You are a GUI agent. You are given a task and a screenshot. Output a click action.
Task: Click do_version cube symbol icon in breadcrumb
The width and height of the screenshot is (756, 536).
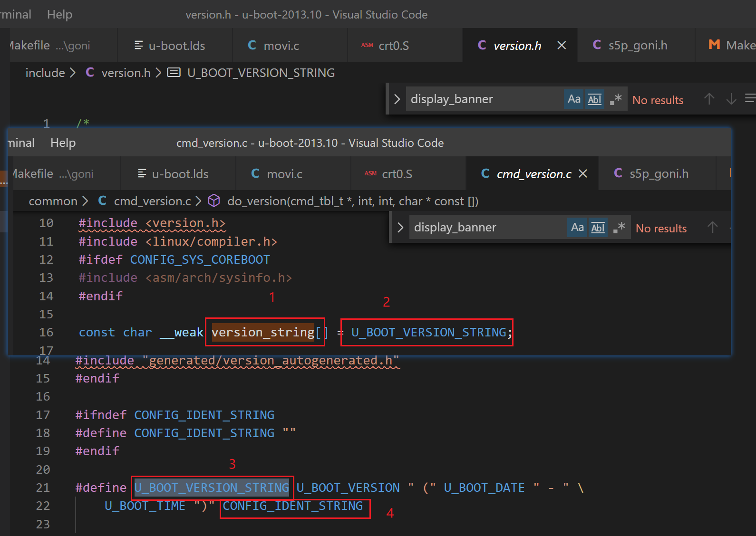pyautogui.click(x=214, y=201)
